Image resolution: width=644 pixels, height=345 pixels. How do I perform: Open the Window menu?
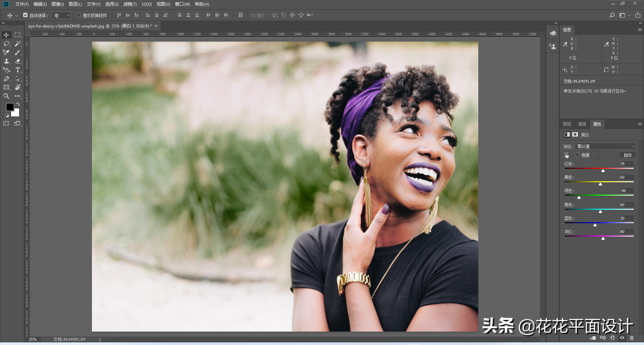[182, 4]
